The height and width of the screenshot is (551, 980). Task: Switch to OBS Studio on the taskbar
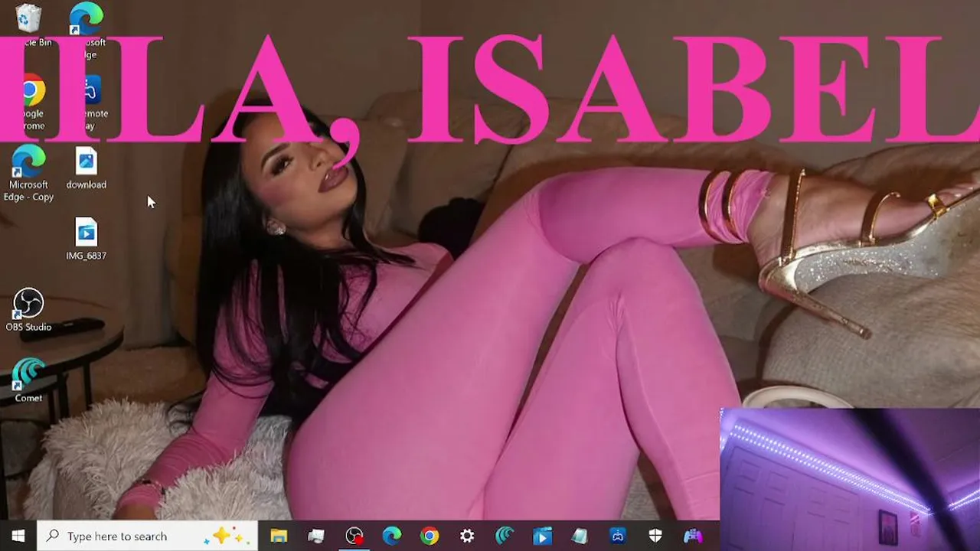354,536
